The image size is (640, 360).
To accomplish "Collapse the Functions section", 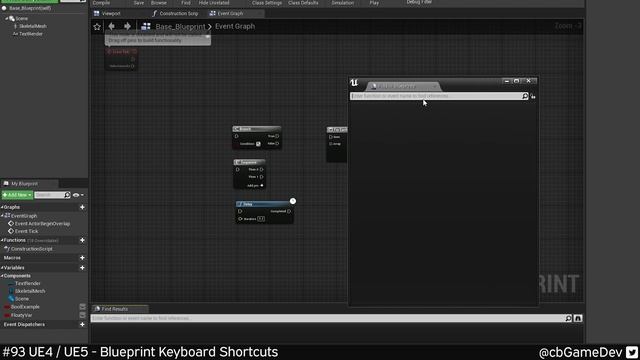I will pyautogui.click(x=2, y=240).
